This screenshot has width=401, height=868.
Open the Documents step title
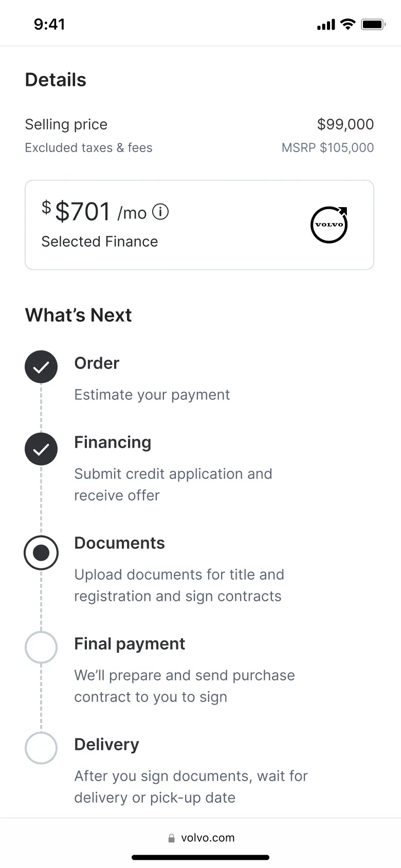pyautogui.click(x=119, y=543)
